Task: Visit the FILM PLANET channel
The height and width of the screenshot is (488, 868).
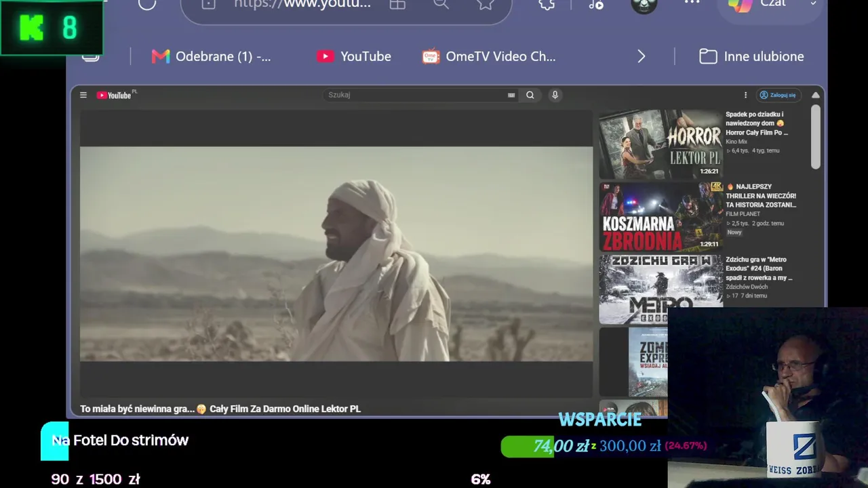Action: coord(743,214)
